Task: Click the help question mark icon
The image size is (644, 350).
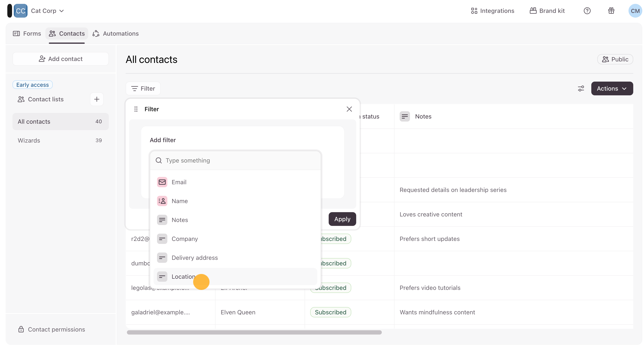Action: [587, 11]
